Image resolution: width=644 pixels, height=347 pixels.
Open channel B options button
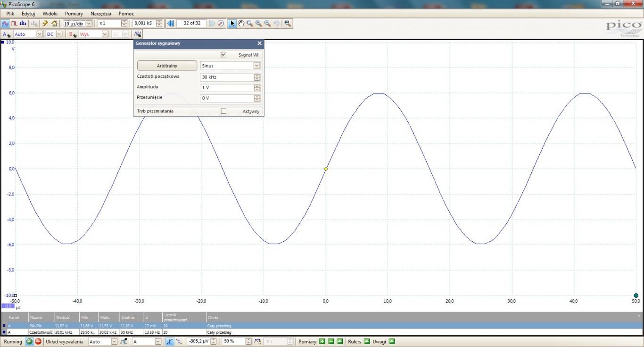[x=73, y=34]
